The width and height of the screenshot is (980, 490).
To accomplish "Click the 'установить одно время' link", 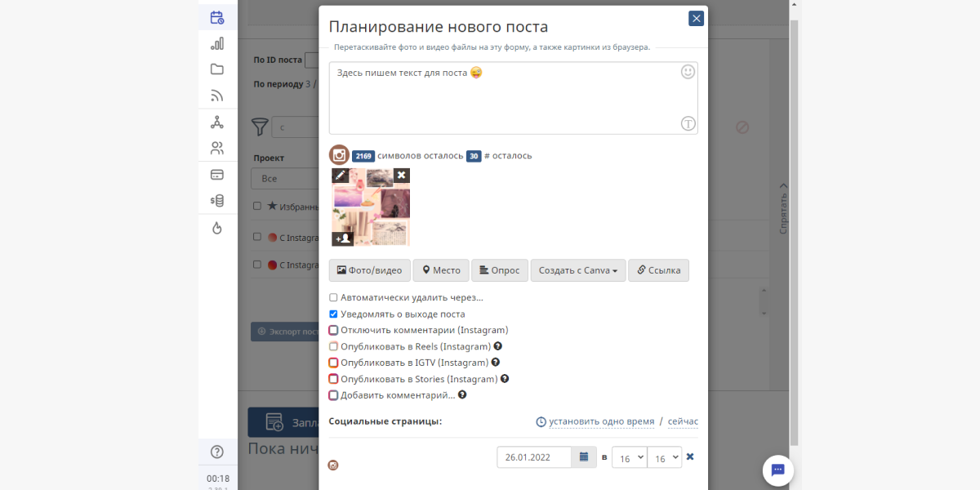I will [x=601, y=422].
